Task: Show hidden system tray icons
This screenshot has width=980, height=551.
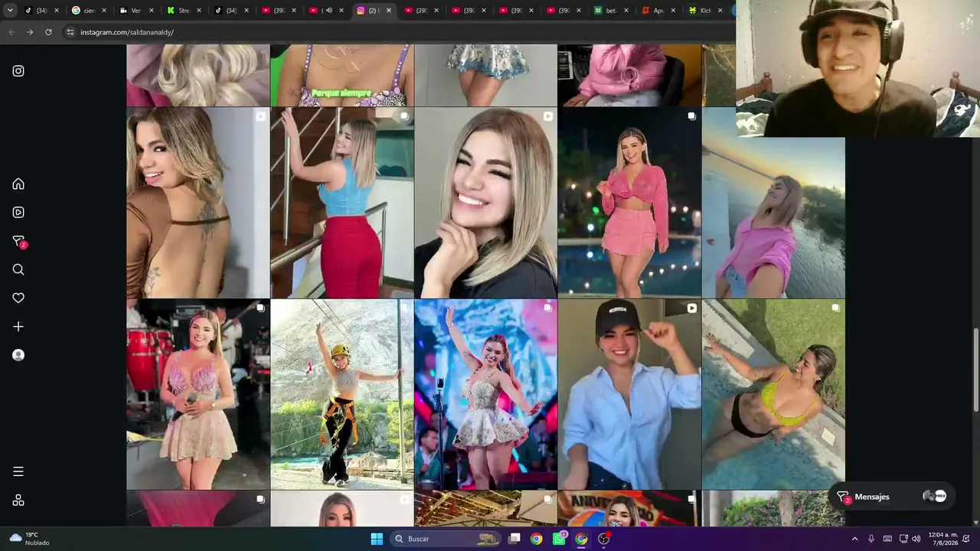Action: pyautogui.click(x=854, y=539)
